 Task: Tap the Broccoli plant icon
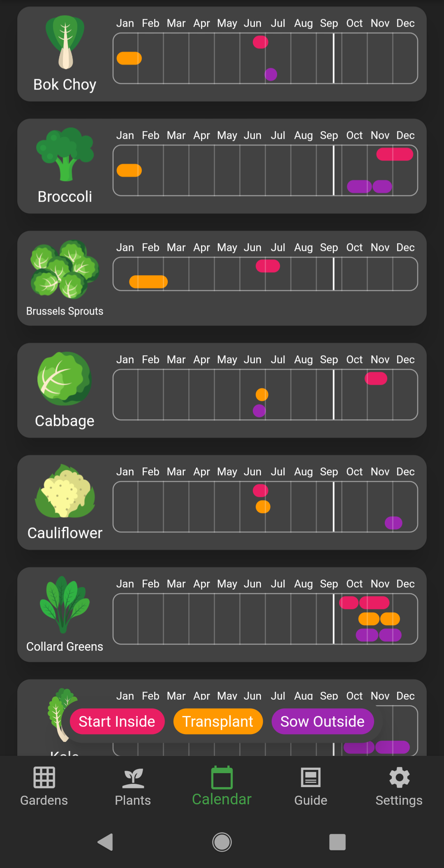pyautogui.click(x=65, y=154)
